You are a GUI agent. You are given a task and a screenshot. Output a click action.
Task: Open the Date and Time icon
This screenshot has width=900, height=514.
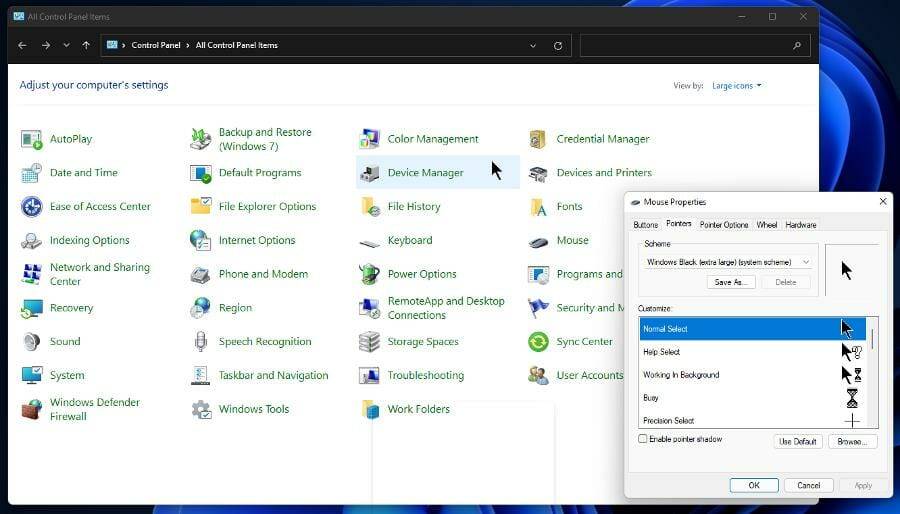pos(32,173)
